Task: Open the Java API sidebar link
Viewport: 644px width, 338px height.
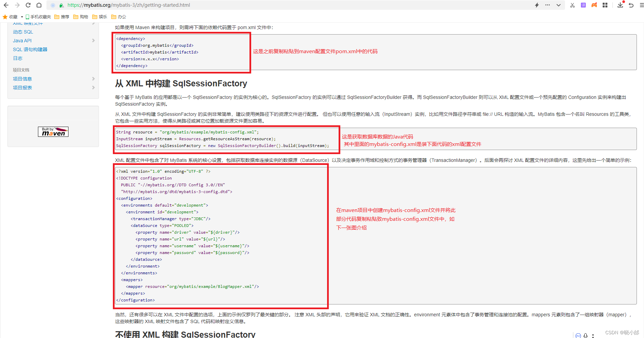Action: coord(22,41)
